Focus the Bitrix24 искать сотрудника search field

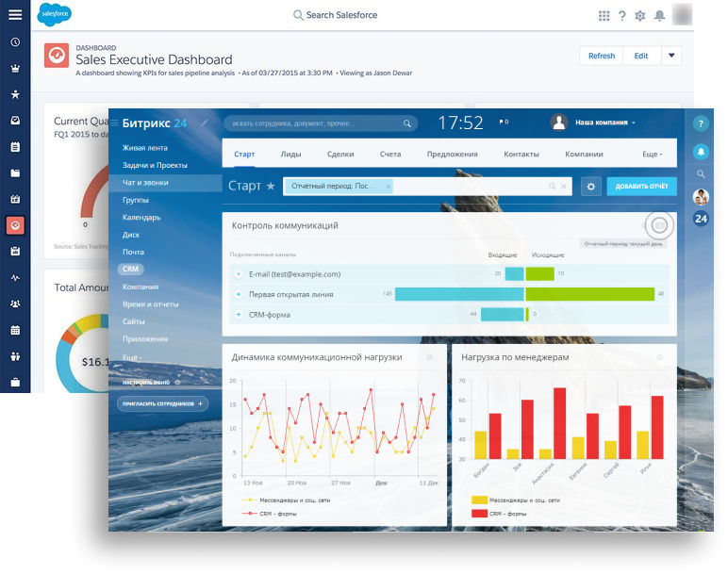click(321, 123)
